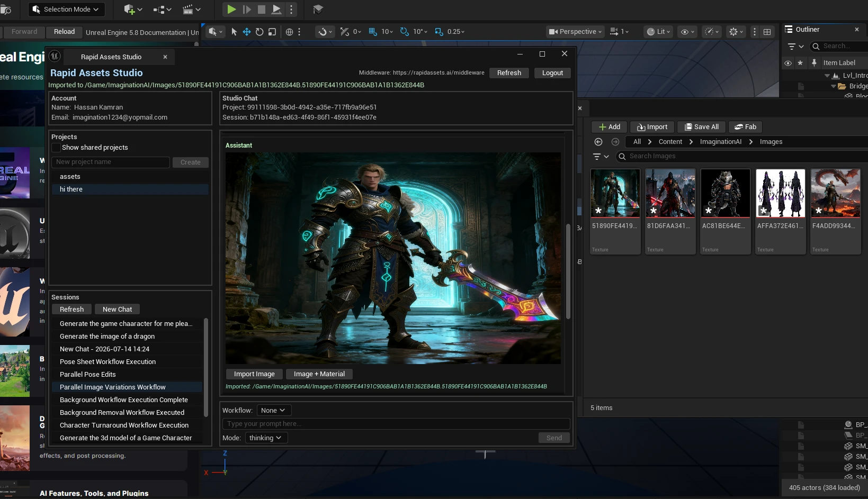868x499 pixels.
Task: Click the world coordinate globe icon
Action: (x=289, y=32)
